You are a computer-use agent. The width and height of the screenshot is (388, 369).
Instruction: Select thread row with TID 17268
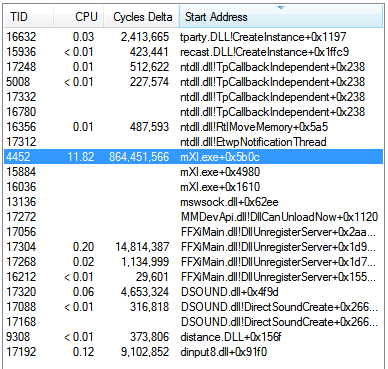(193, 262)
